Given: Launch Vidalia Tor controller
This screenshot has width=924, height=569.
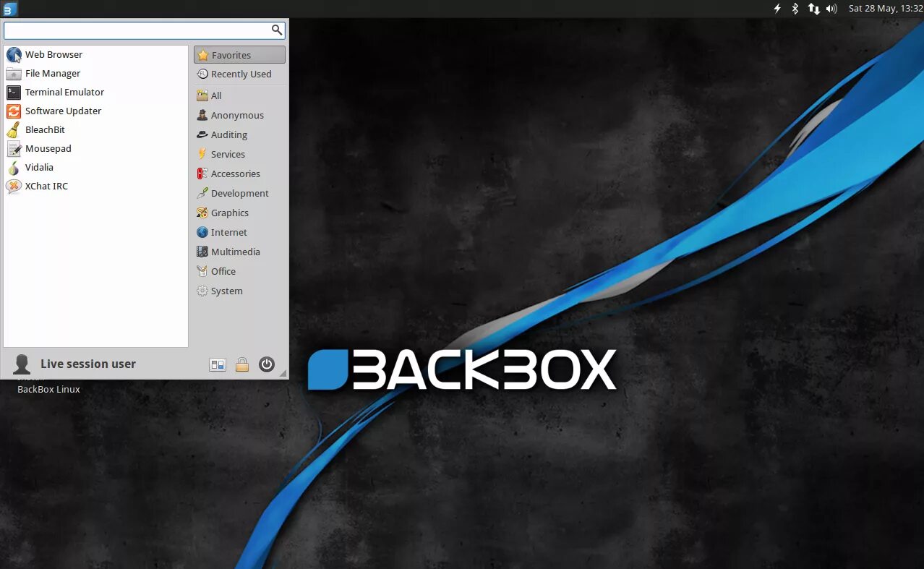Looking at the screenshot, I should pyautogui.click(x=95, y=167).
